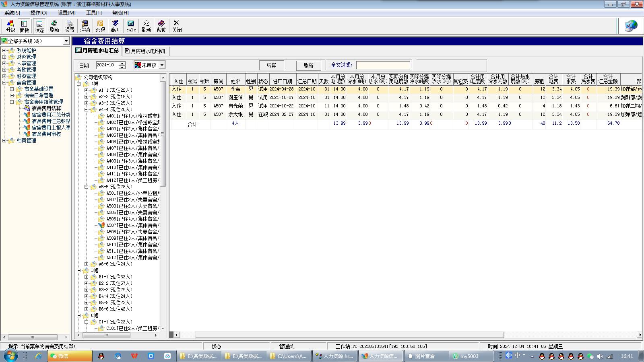Click the 刷新 button beside 结算
The height and width of the screenshot is (362, 644).
click(x=308, y=66)
